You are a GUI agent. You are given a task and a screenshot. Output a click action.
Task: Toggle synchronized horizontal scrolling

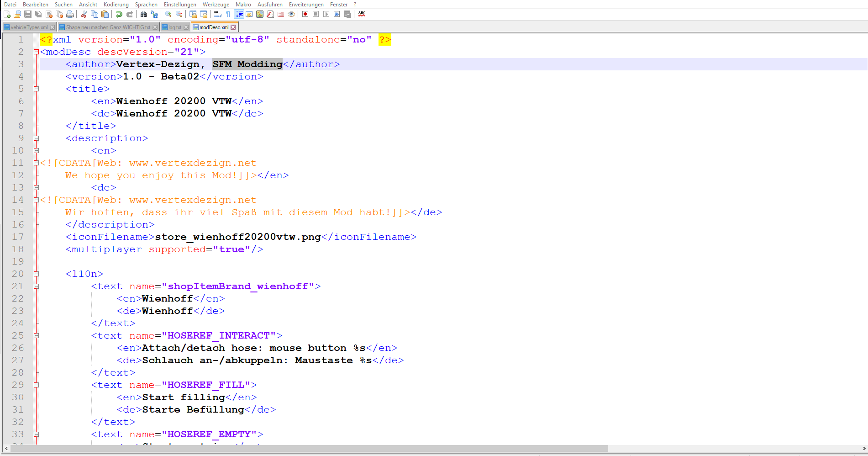point(204,14)
